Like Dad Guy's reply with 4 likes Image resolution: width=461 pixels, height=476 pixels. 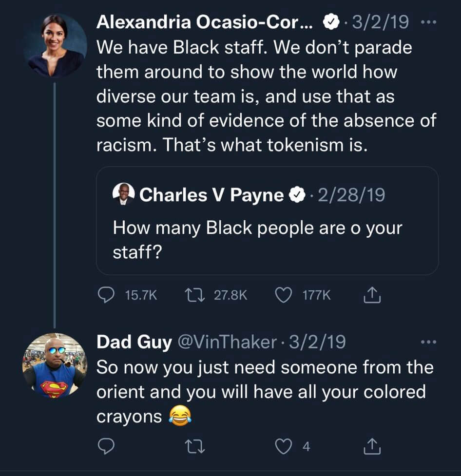[284, 446]
